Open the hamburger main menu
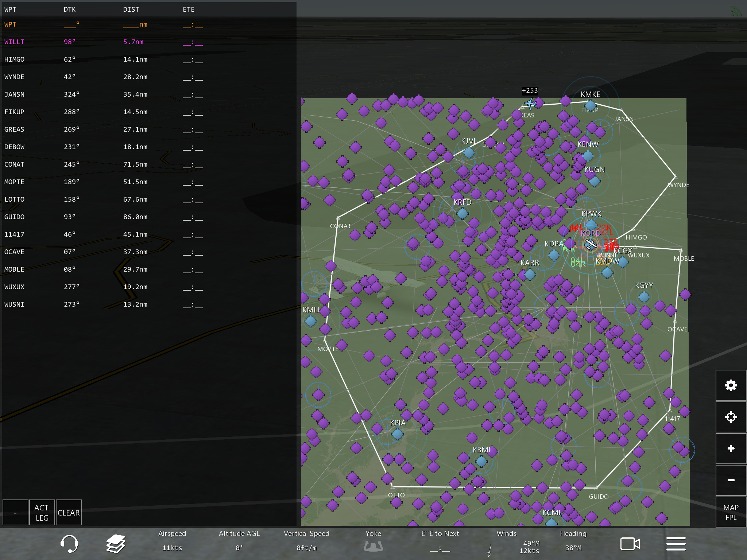The width and height of the screenshot is (747, 560). coord(676,544)
